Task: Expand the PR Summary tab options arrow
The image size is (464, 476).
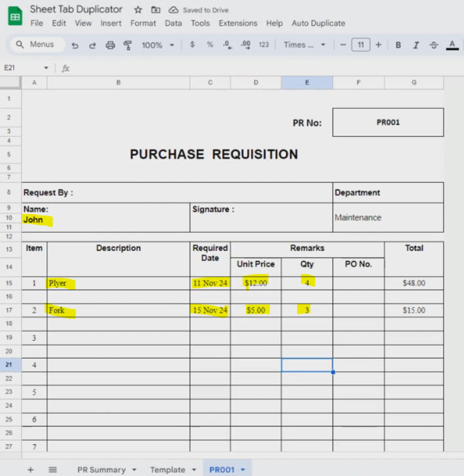Action: [x=134, y=469]
